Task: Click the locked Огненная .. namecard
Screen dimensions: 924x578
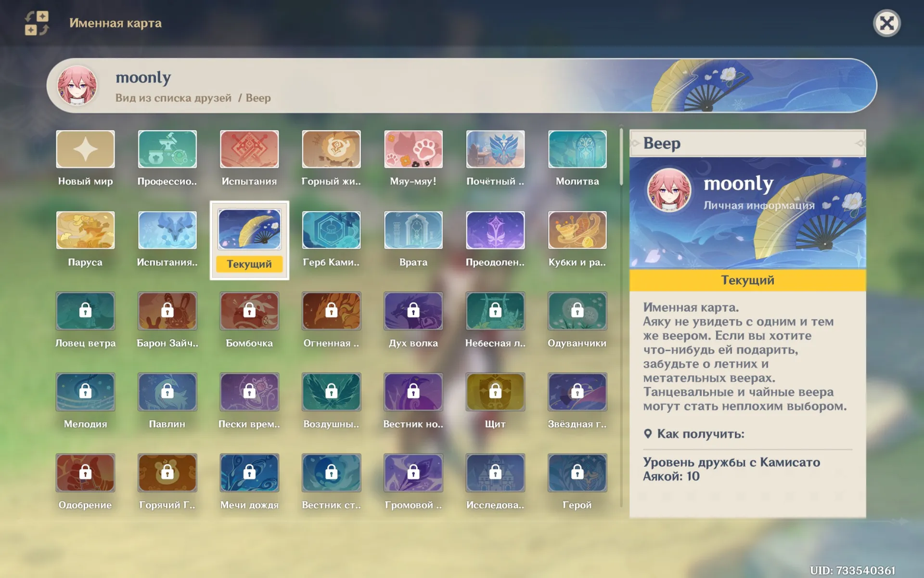Action: (x=331, y=311)
